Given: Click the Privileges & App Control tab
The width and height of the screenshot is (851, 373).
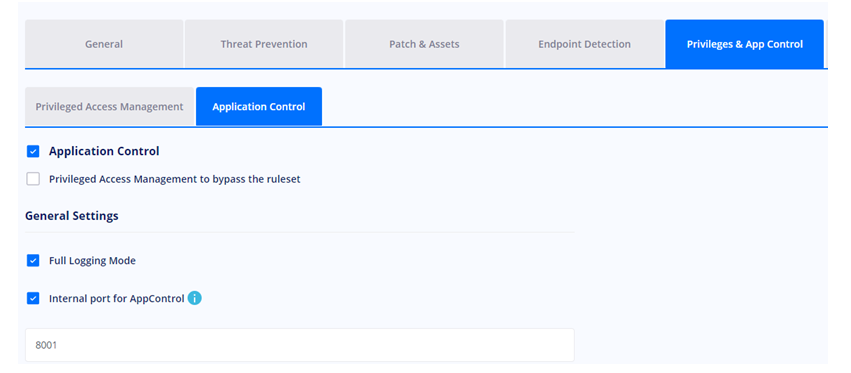Looking at the screenshot, I should [745, 44].
